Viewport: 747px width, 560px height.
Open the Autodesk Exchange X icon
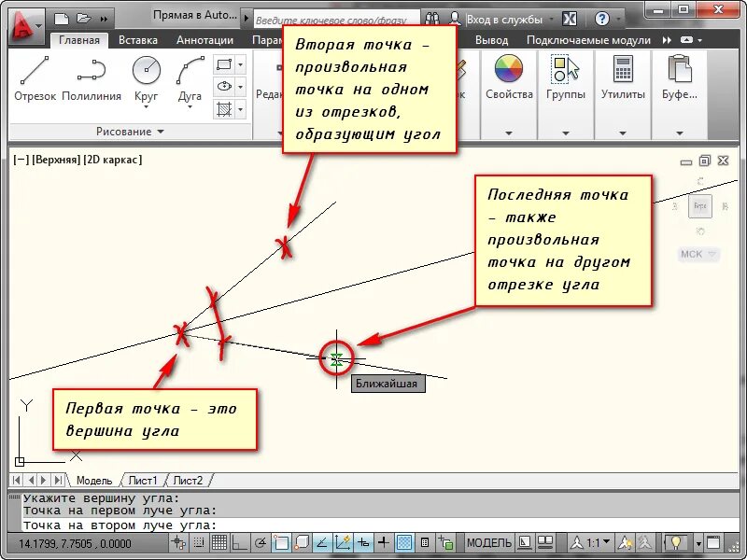pyautogui.click(x=570, y=19)
